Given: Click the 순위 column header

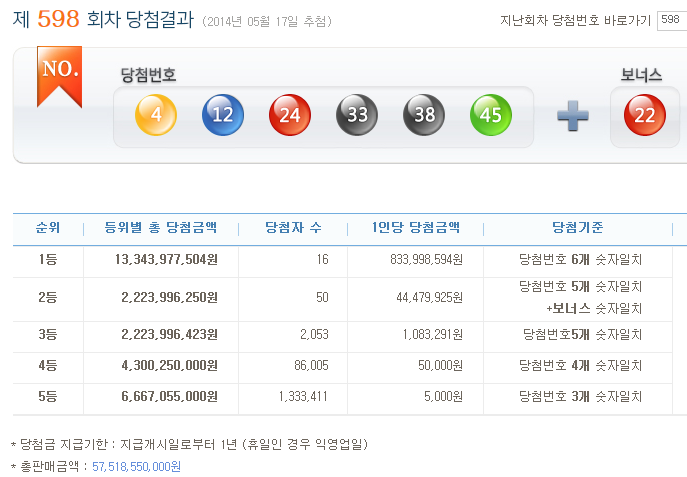Looking at the screenshot, I should [x=48, y=227].
